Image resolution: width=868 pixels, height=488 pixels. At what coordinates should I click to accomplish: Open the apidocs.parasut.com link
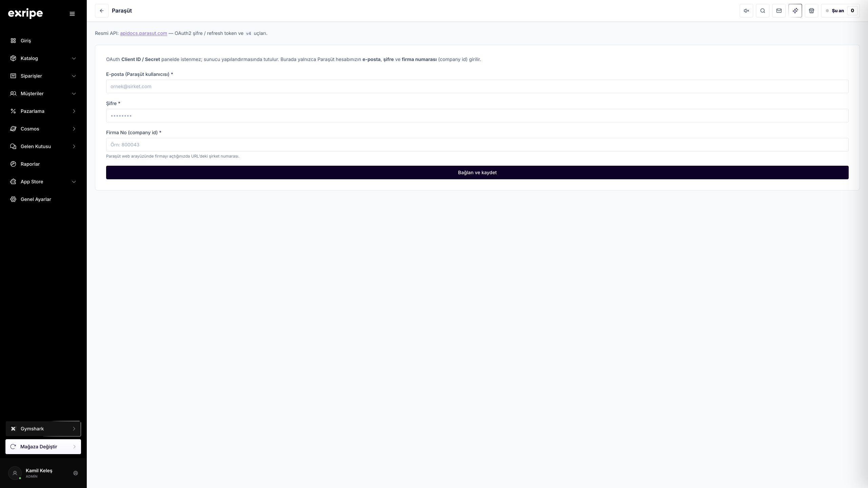(143, 33)
